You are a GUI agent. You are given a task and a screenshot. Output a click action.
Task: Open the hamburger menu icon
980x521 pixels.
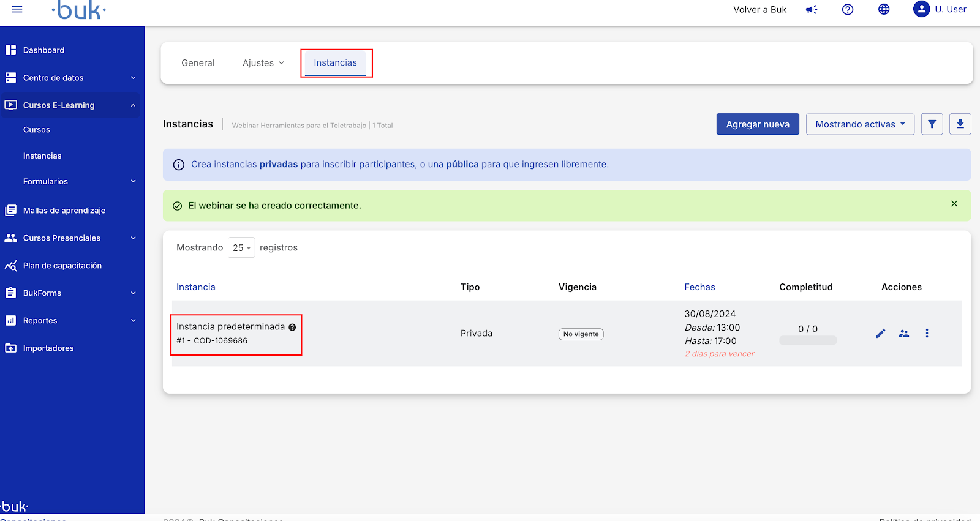pyautogui.click(x=17, y=9)
